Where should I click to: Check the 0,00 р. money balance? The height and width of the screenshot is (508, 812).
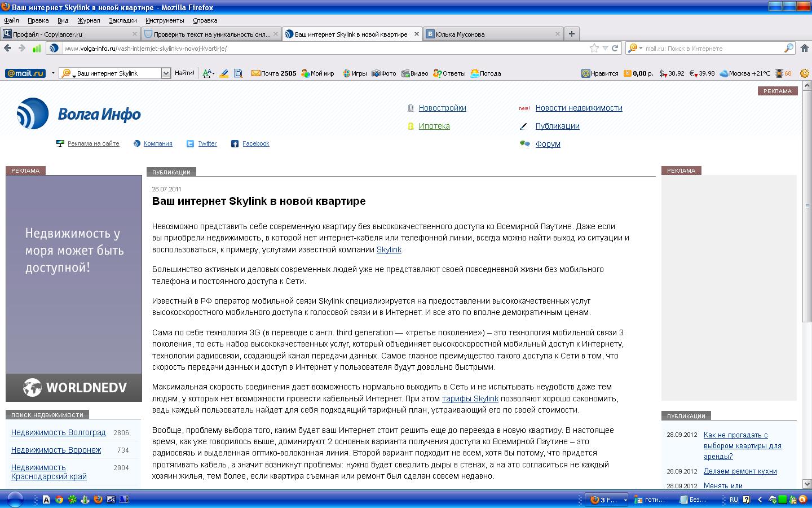tap(638, 73)
